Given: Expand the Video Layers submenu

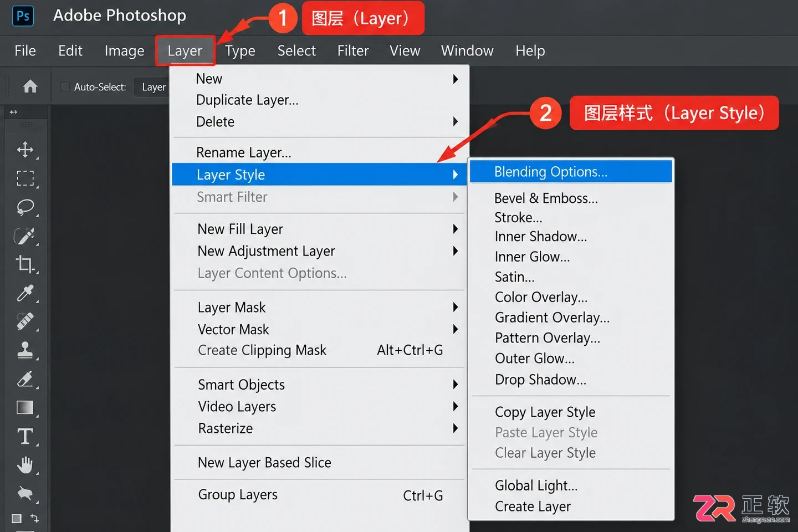Looking at the screenshot, I should click(456, 406).
